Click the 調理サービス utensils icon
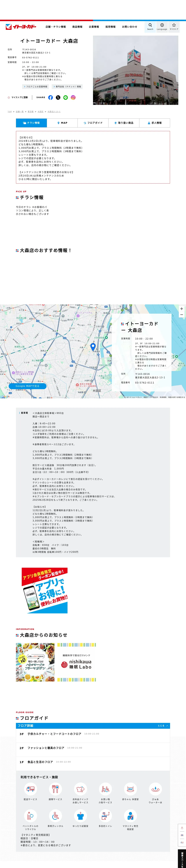 point(55,789)
